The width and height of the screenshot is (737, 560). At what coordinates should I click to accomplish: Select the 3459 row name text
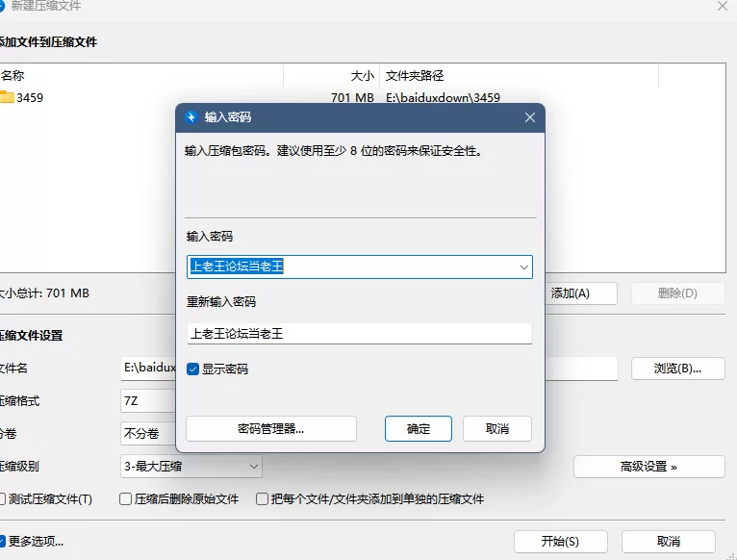point(30,98)
